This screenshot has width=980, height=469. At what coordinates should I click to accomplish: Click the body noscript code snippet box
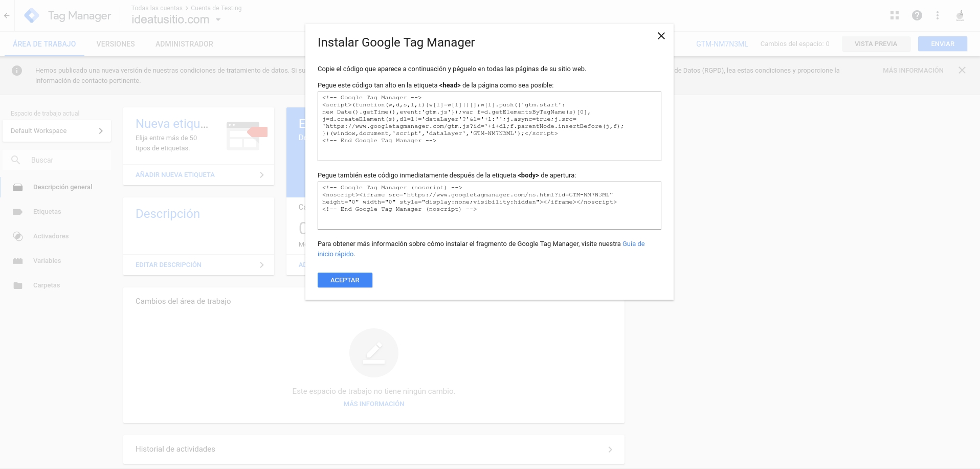(x=489, y=205)
